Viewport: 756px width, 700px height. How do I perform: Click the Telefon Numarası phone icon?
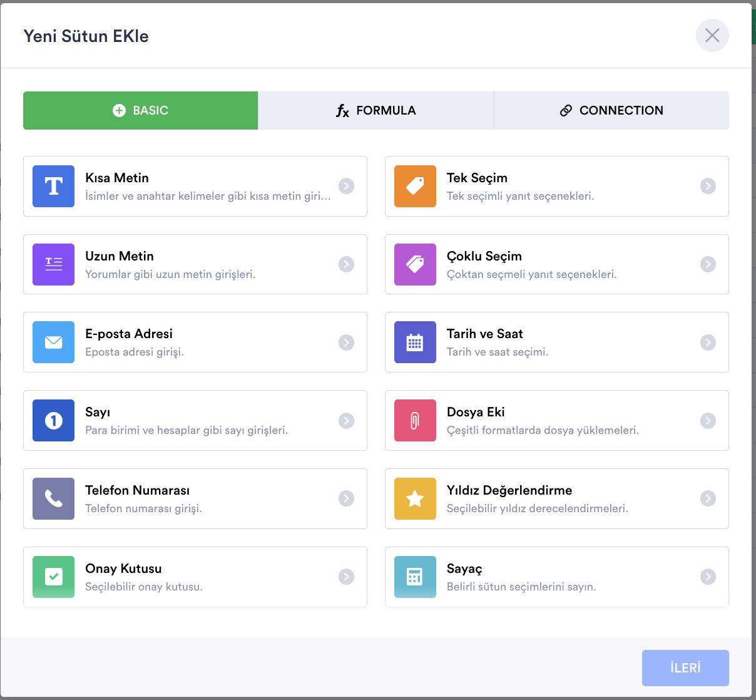coord(54,498)
